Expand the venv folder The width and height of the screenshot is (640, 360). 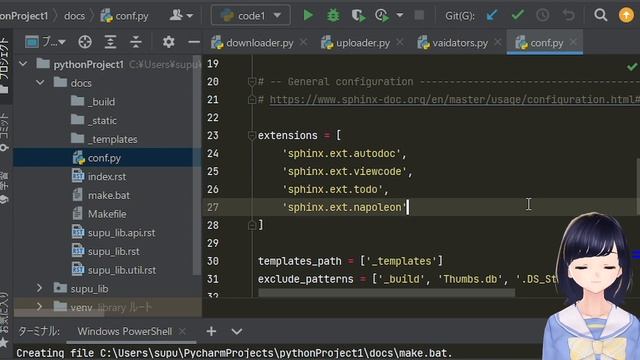[39, 307]
